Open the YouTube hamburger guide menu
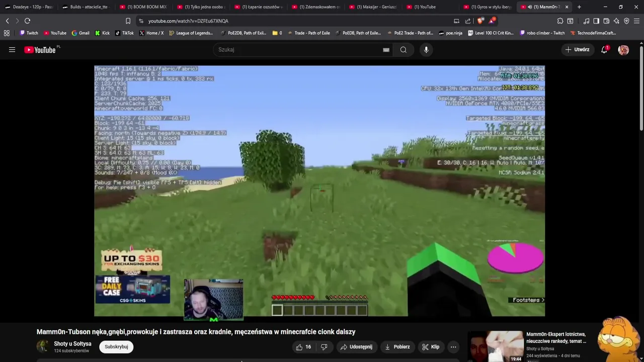644x362 pixels. pos(12,50)
